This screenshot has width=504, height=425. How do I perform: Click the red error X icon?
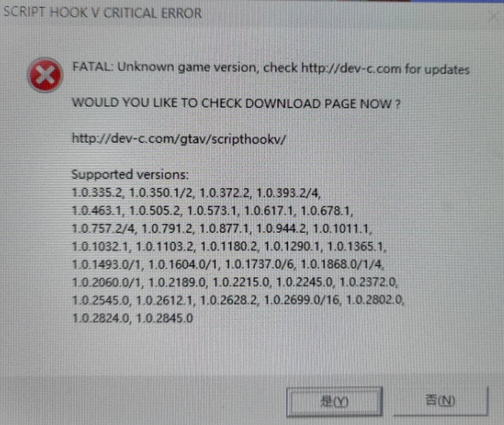tap(45, 75)
